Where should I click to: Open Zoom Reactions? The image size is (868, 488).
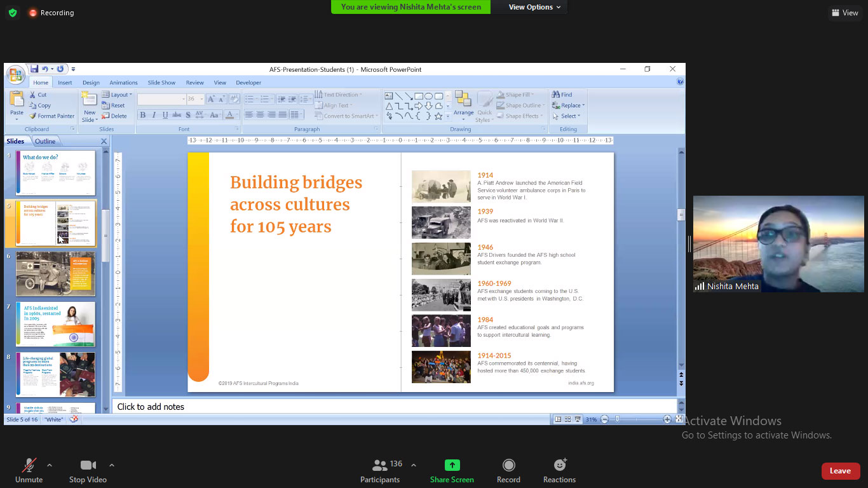(x=559, y=471)
